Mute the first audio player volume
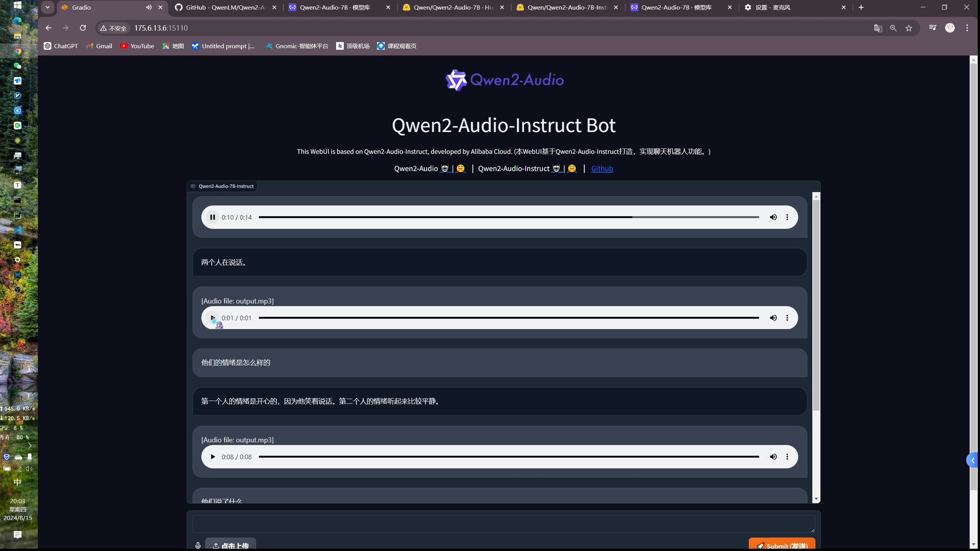 point(773,217)
